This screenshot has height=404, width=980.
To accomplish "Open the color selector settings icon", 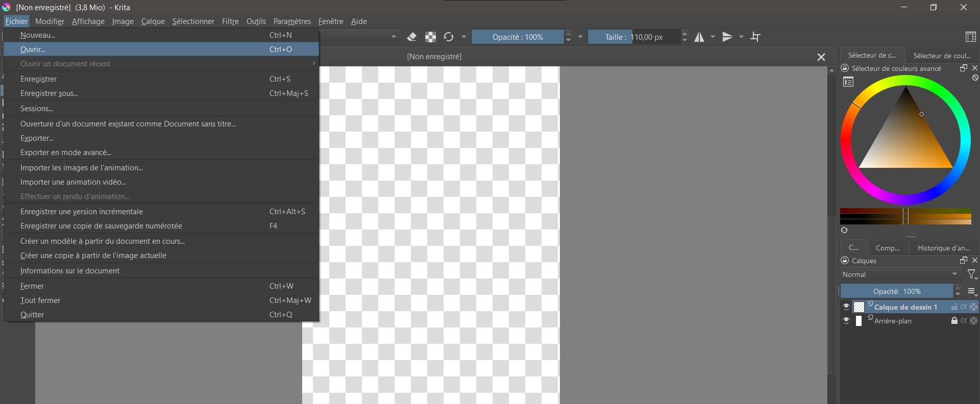I will coord(848,82).
